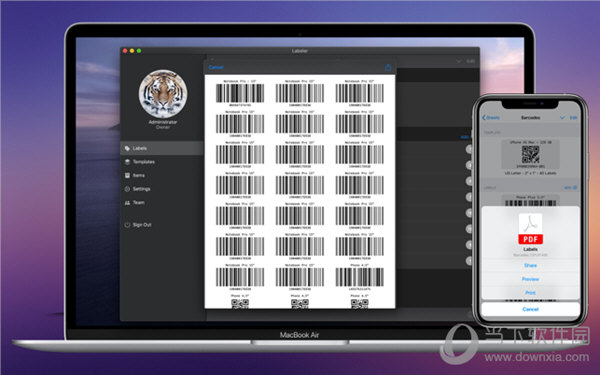600x375 pixels.
Task: Click the share icon above label preview
Action: 388,67
